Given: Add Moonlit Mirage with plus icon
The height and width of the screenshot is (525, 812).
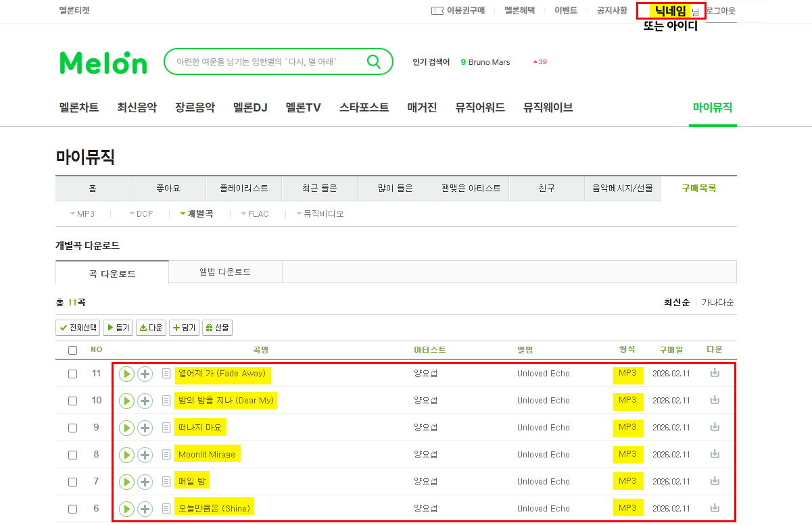Looking at the screenshot, I should (x=145, y=455).
